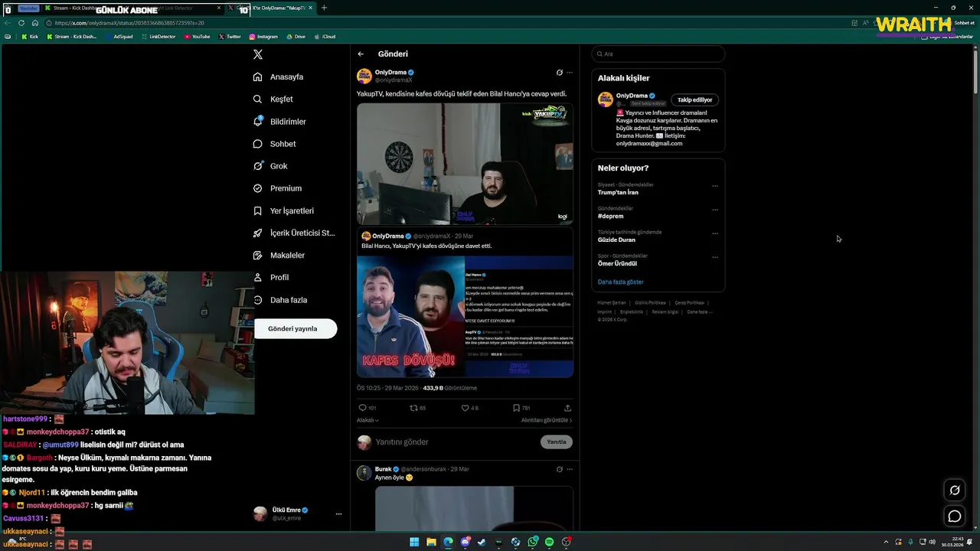Open more options for Güzide Duran trend
Viewport: 980px width, 551px height.
[x=715, y=233]
